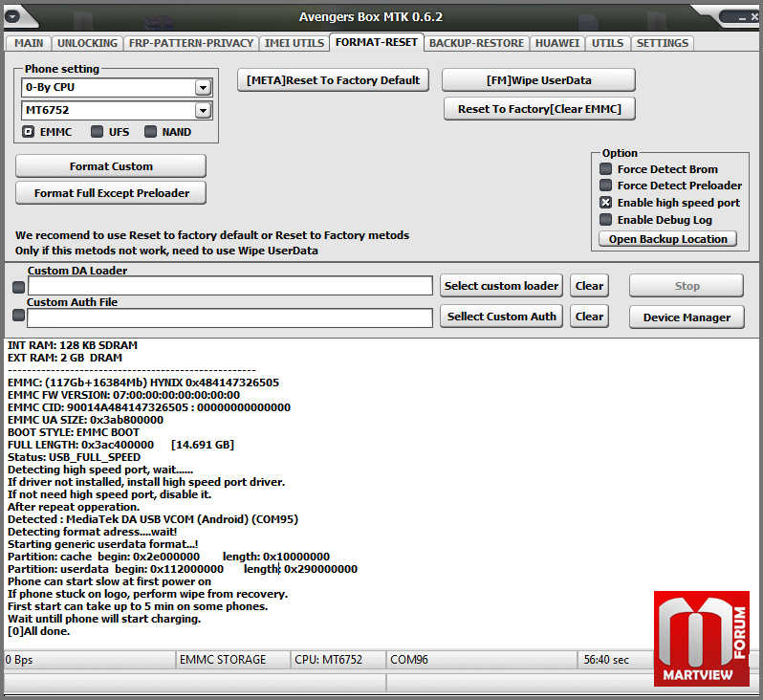The width and height of the screenshot is (763, 700).
Task: Click the Martview Forum logo
Action: pos(701,638)
